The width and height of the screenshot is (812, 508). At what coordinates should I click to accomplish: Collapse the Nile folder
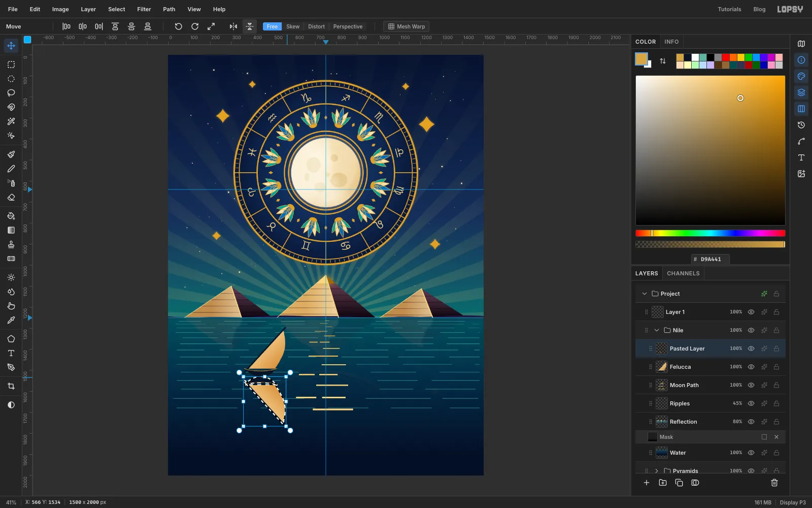coord(657,330)
